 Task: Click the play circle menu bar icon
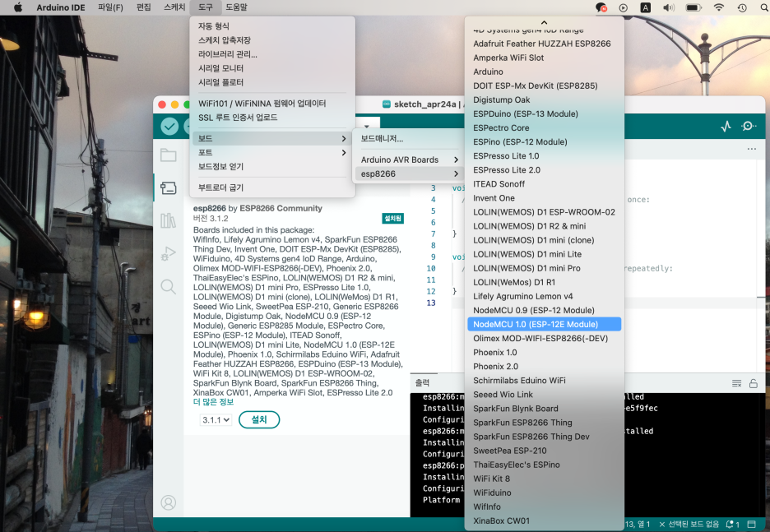tap(624, 7)
